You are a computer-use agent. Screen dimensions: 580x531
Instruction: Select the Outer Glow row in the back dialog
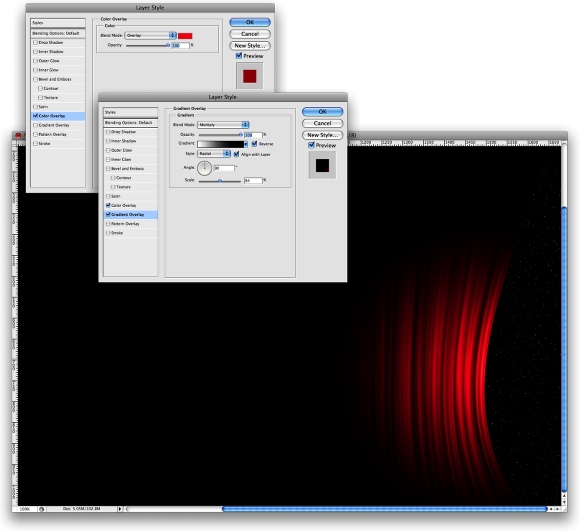(x=58, y=61)
